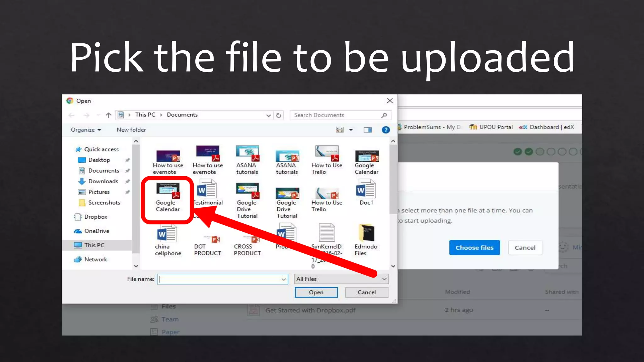Open ProblemSums bookmark in browser

(x=429, y=127)
